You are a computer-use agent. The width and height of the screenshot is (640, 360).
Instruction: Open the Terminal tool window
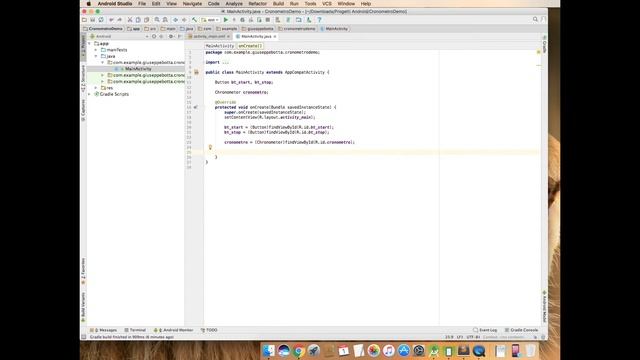point(135,330)
